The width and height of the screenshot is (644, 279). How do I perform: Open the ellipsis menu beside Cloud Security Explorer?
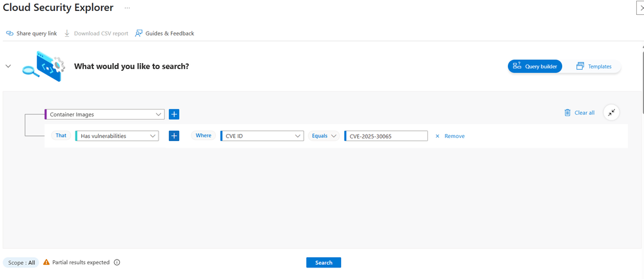(x=128, y=8)
